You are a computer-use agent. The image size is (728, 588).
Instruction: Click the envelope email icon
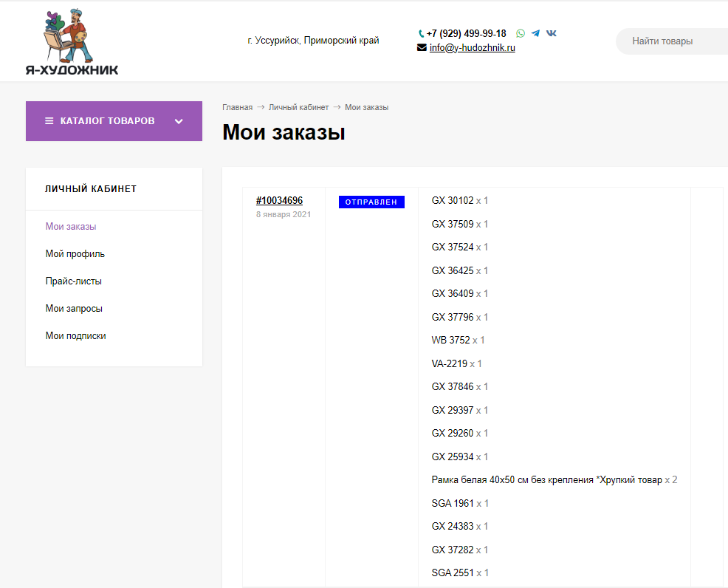click(422, 47)
